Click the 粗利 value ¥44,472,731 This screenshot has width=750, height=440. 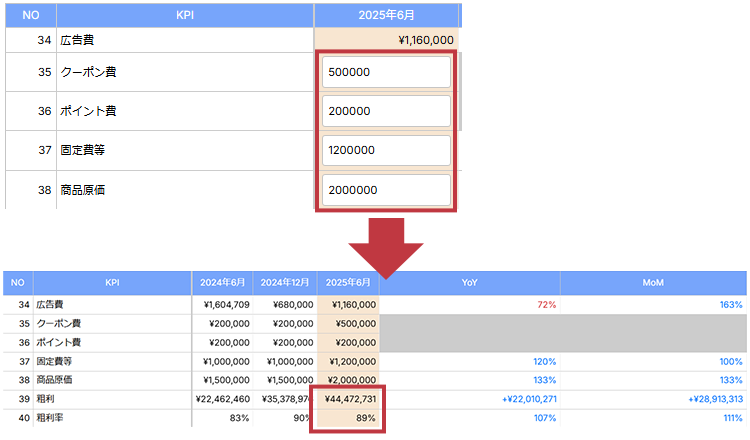[x=349, y=399]
